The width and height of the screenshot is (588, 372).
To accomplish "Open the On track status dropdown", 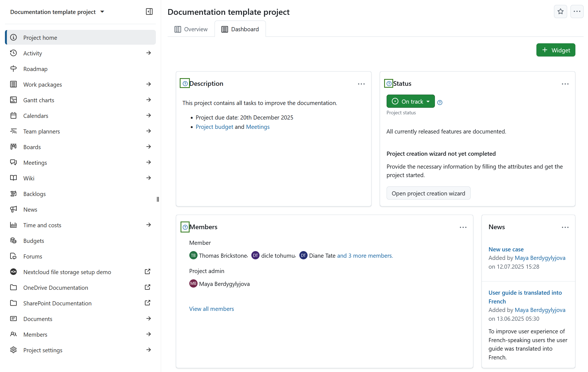I will [410, 101].
